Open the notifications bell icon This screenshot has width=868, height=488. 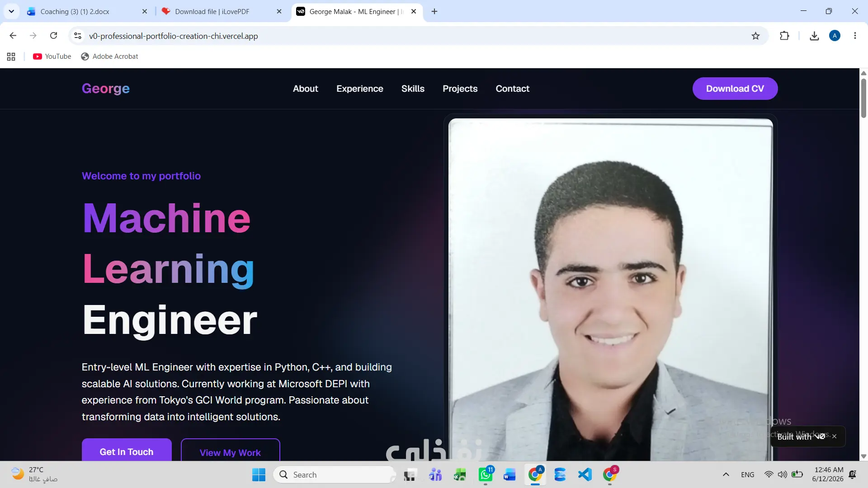853,474
